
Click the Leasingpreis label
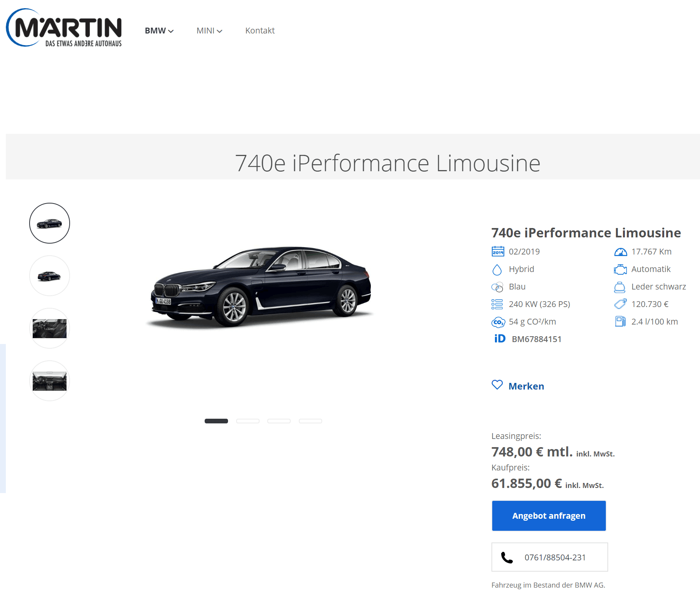click(516, 436)
